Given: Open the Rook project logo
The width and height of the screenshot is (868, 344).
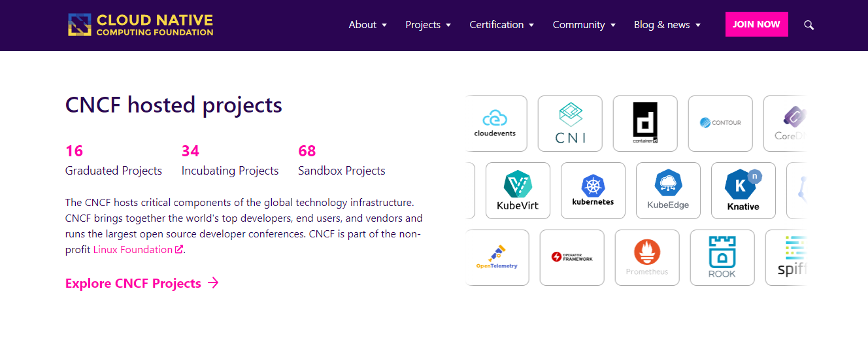Looking at the screenshot, I should (x=722, y=258).
